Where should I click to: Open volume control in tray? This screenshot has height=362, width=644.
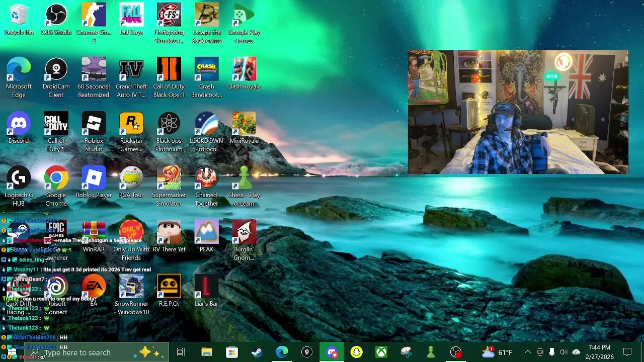tap(563, 352)
